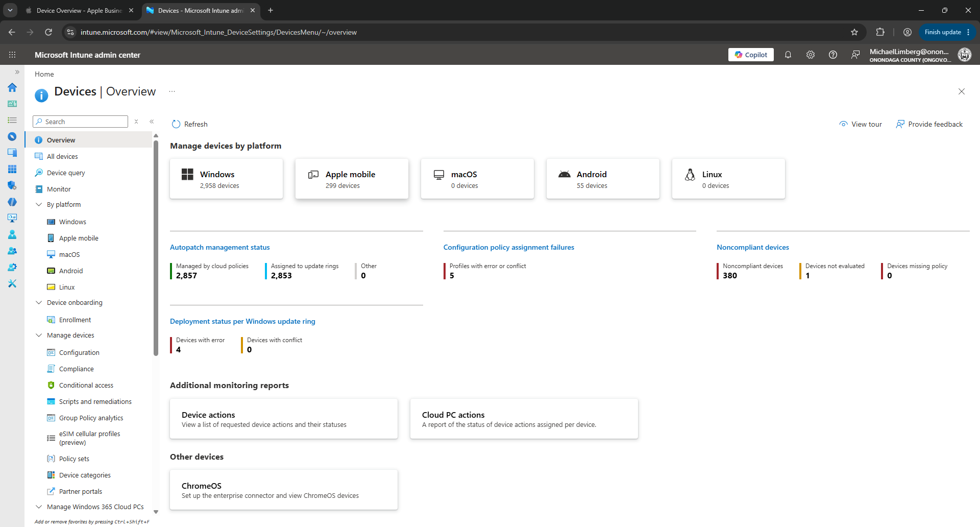Open the Device actions report card
This screenshot has height=527, width=980.
tap(284, 419)
